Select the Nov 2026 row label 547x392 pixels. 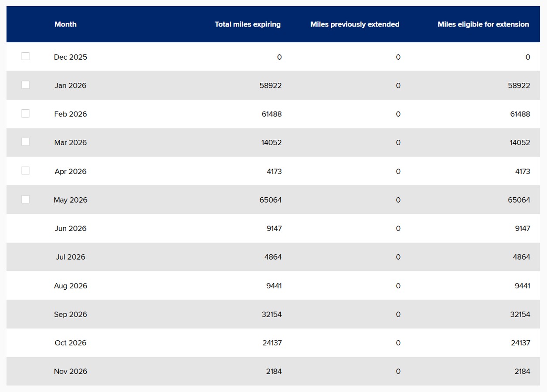[x=71, y=372]
